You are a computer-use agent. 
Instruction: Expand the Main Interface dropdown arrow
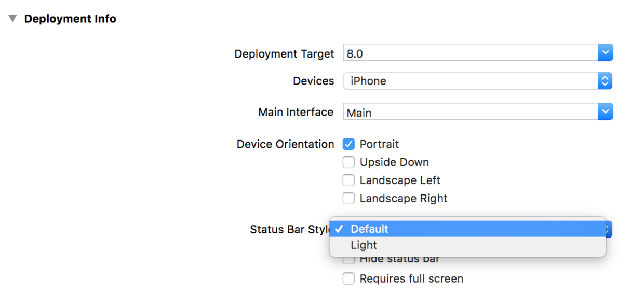[x=605, y=112]
